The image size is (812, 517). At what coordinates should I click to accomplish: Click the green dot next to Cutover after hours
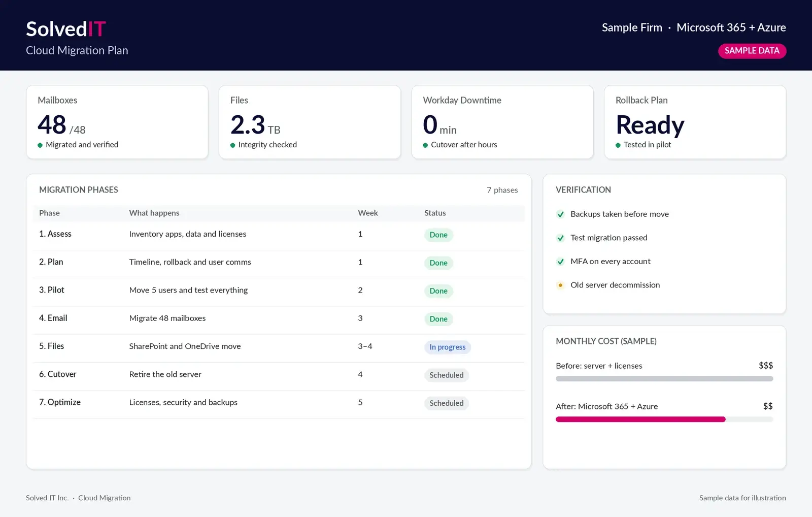coord(425,145)
